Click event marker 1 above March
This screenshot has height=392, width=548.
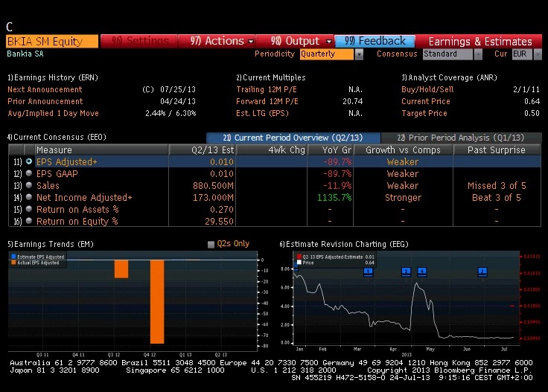pos(369,271)
